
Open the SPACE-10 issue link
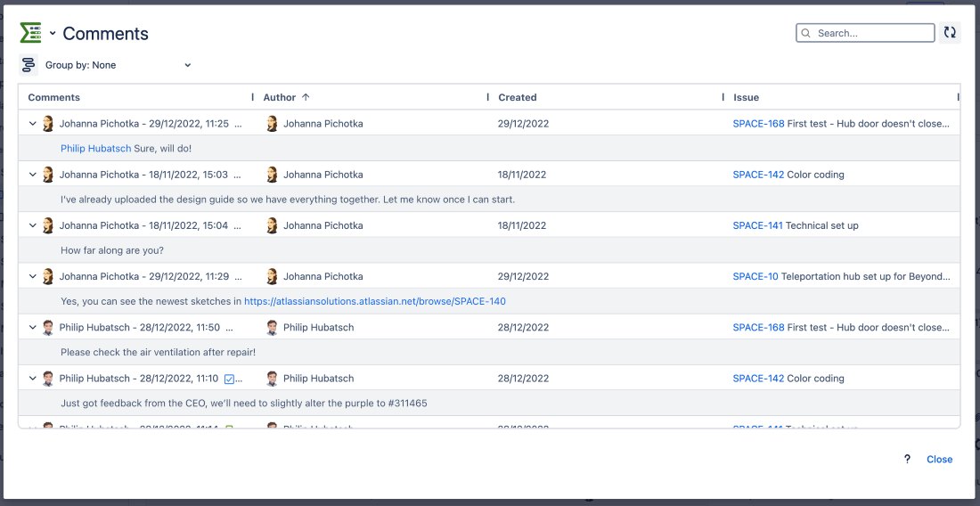pos(755,276)
